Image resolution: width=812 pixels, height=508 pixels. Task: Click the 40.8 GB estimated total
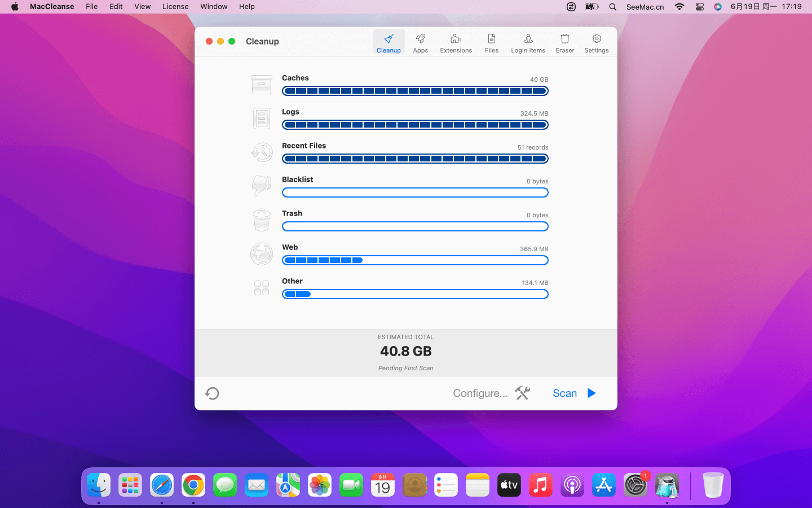406,351
